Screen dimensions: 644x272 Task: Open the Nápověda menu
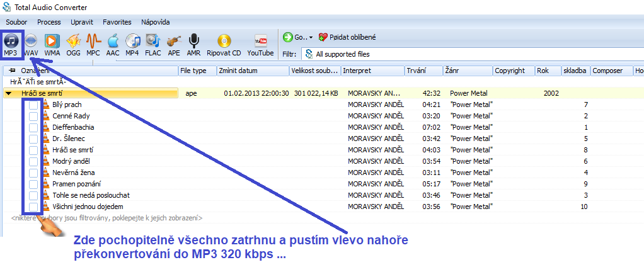click(x=156, y=22)
